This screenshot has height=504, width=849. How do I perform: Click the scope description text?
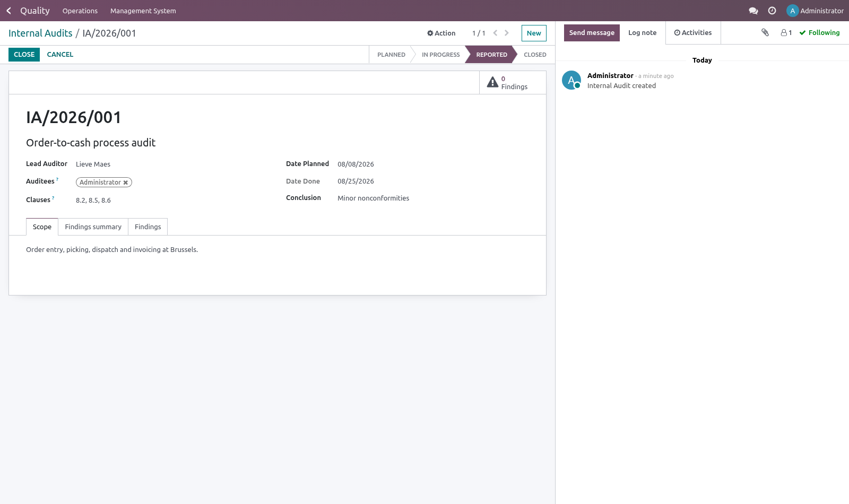[x=112, y=250]
